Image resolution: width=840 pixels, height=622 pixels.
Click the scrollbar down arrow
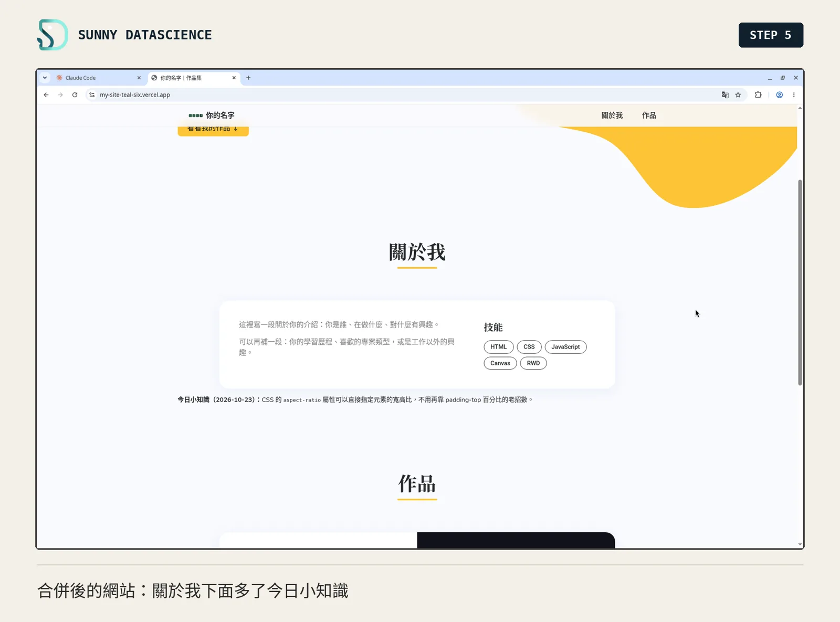pos(800,544)
